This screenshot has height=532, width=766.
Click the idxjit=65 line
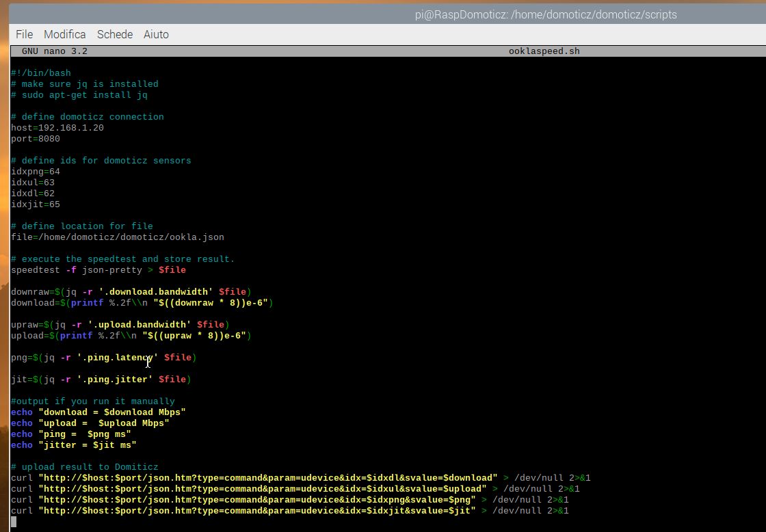tap(35, 204)
